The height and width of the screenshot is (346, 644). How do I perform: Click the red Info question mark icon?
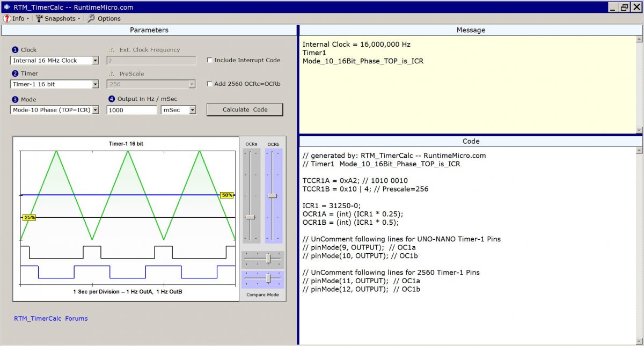(x=7, y=18)
